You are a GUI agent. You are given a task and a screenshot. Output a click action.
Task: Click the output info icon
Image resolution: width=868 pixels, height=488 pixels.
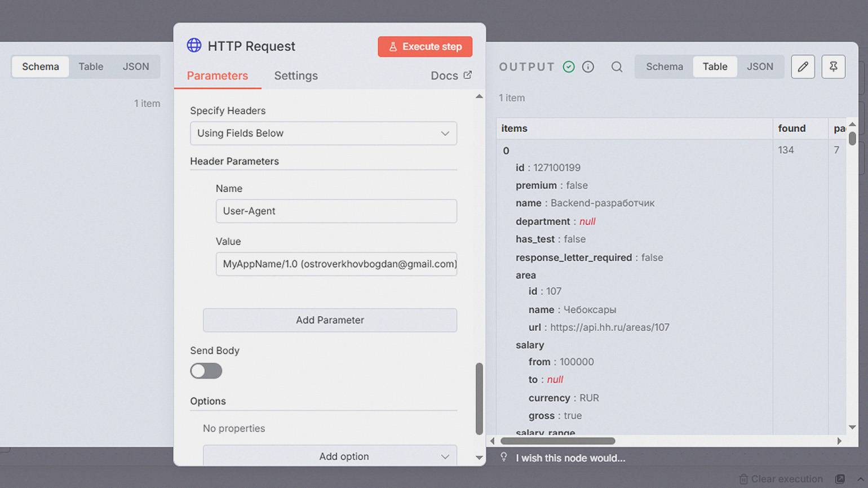pyautogui.click(x=588, y=67)
